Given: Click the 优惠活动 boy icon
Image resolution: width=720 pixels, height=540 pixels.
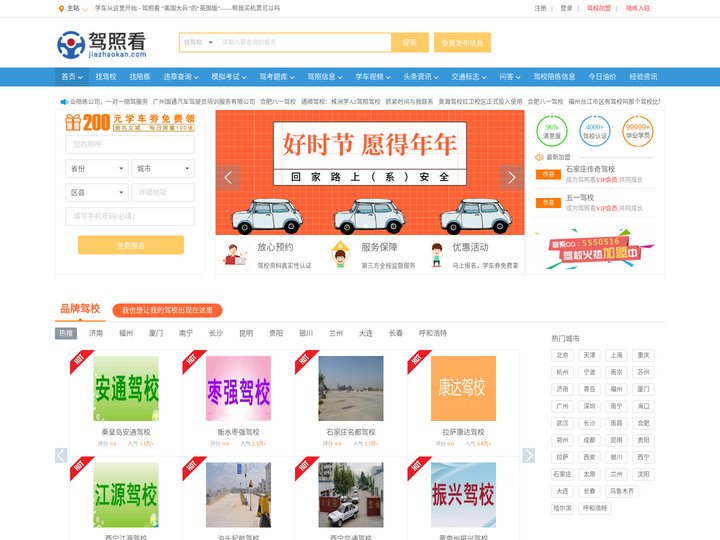Looking at the screenshot, I should point(437,255).
